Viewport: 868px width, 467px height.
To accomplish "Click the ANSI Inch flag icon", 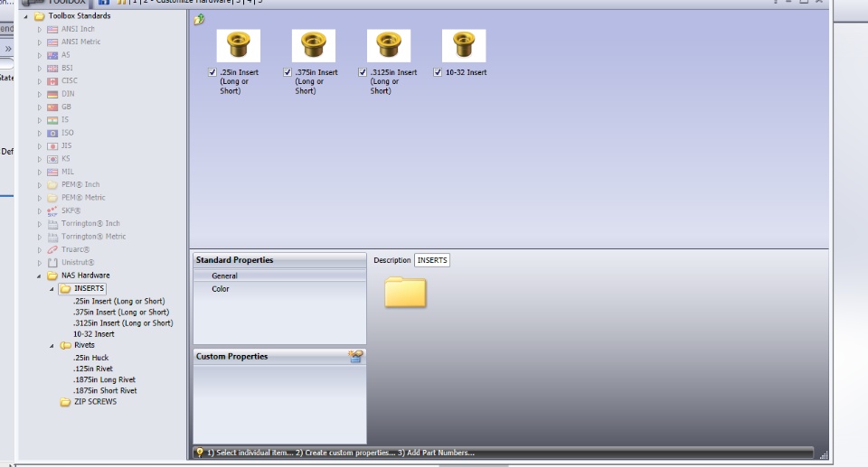I will point(52,29).
